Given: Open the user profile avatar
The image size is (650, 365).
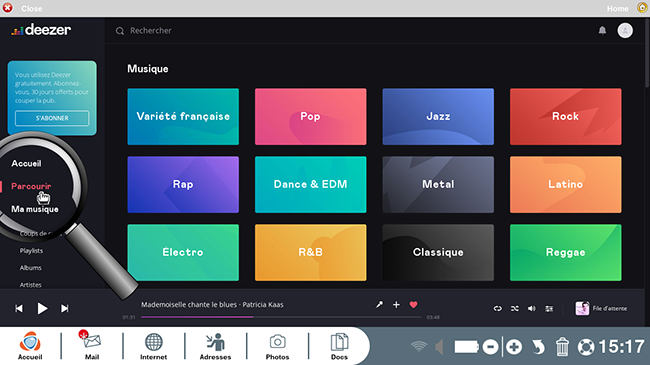Looking at the screenshot, I should point(625,30).
